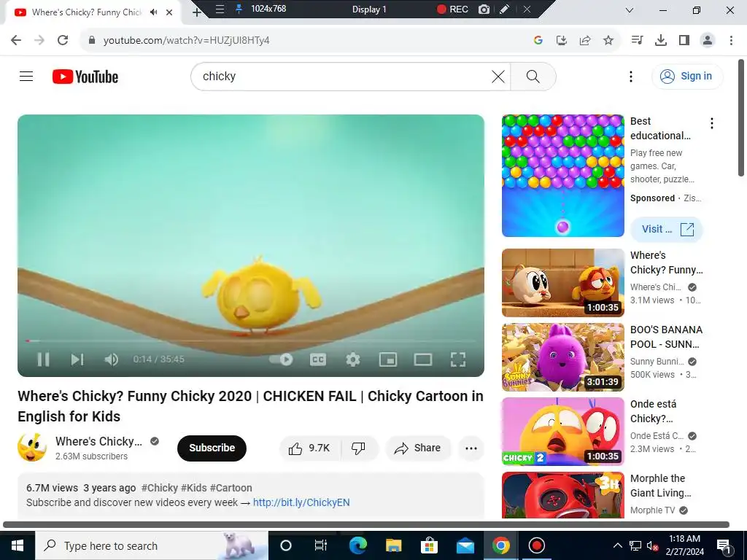The width and height of the screenshot is (747, 560).
Task: Open the Where's Chicky channel name
Action: (98, 441)
